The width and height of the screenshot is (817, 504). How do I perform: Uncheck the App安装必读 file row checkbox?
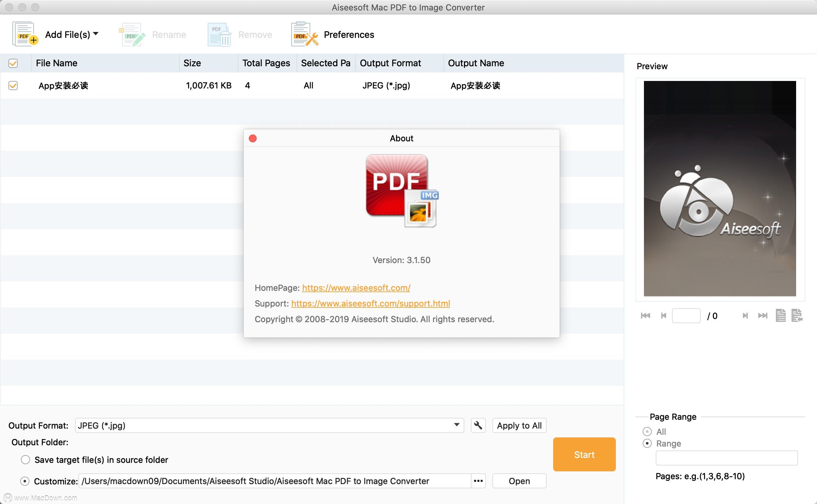click(13, 86)
